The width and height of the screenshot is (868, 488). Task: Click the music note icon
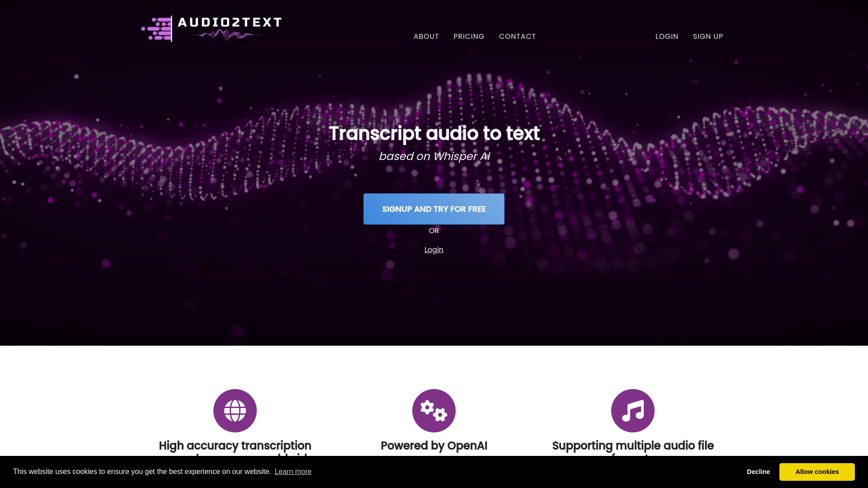(x=632, y=410)
